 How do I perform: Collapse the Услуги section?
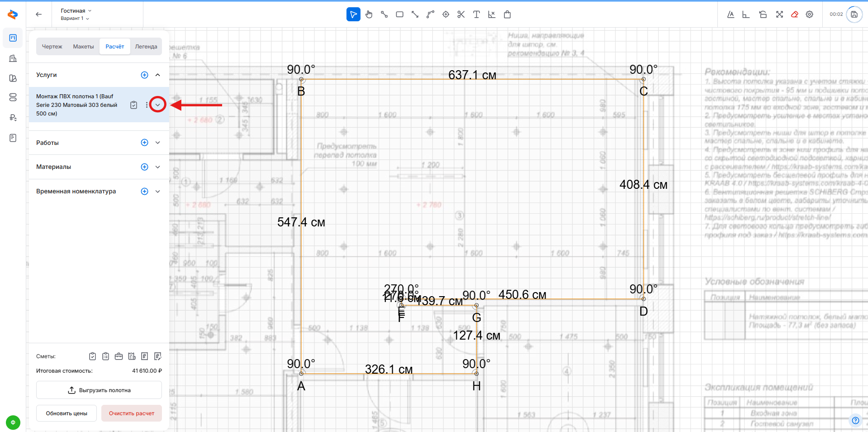157,75
